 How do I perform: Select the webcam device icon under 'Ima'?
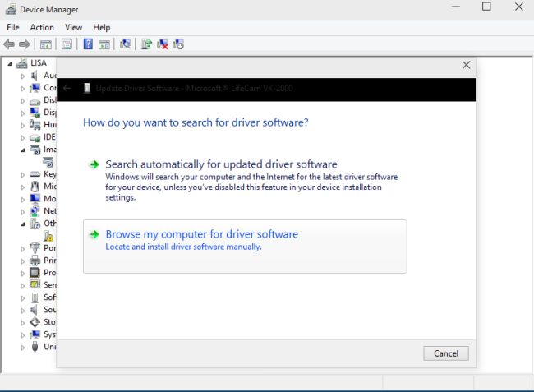coord(48,162)
